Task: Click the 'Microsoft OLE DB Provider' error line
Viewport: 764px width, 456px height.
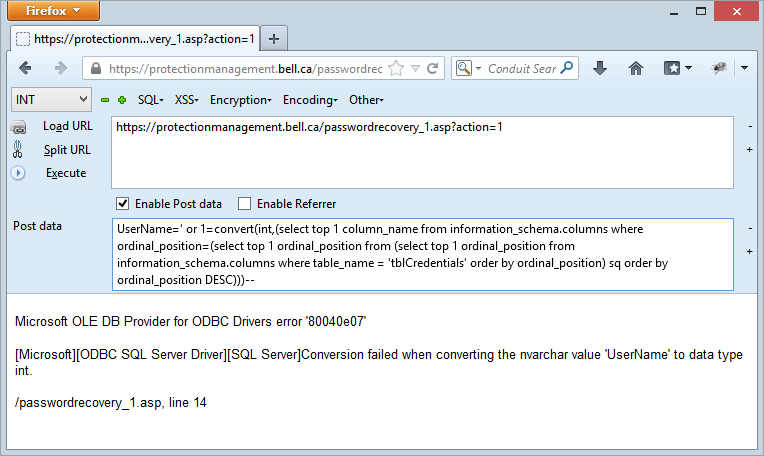Action: pyautogui.click(x=191, y=322)
